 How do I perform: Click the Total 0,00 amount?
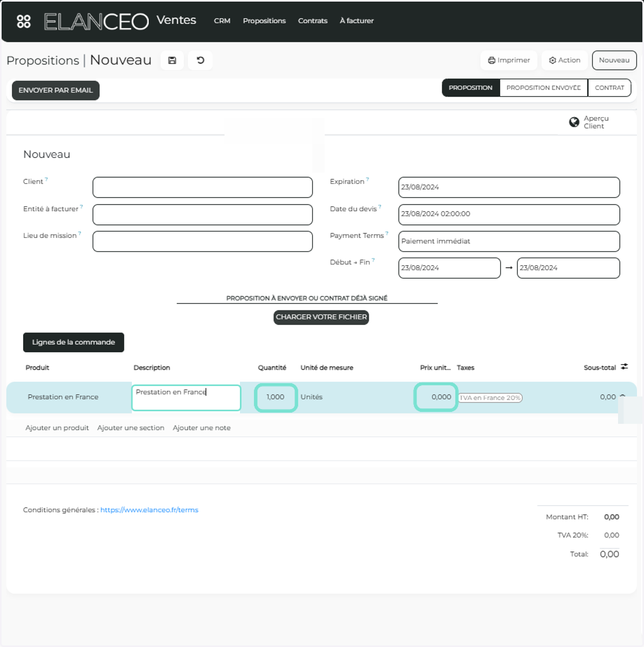pyautogui.click(x=610, y=554)
